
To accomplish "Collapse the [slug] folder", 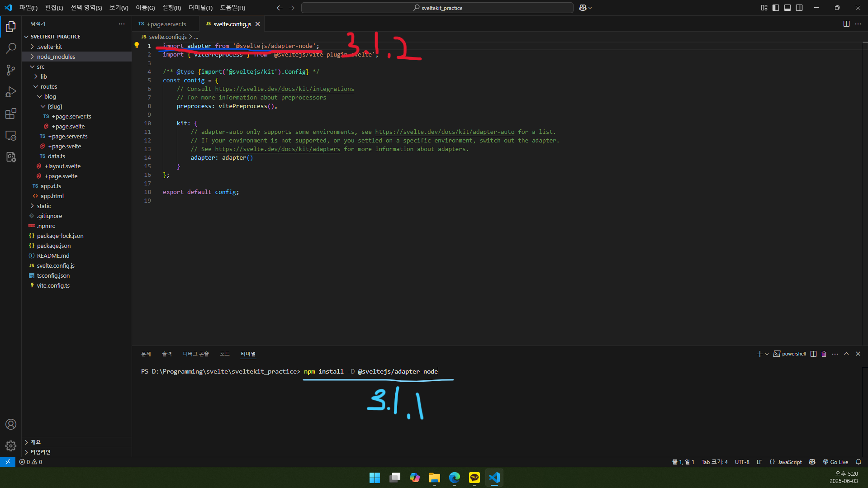I will pos(77,106).
